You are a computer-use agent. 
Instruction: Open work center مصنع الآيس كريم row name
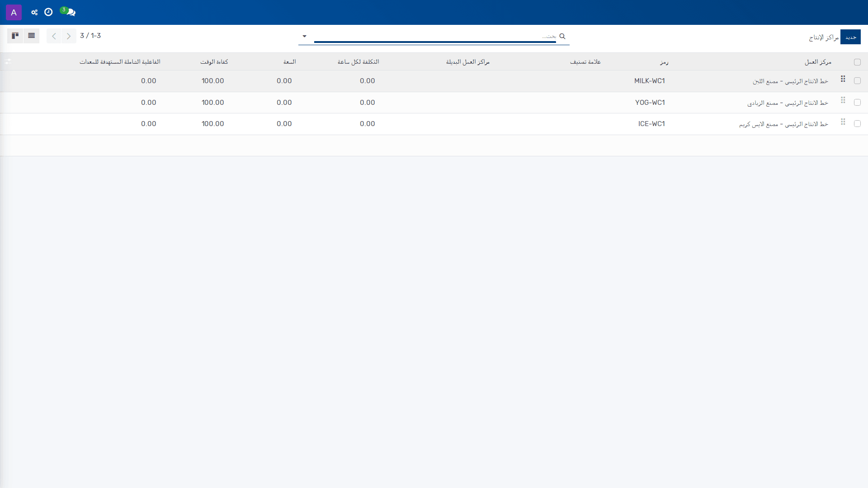pos(783,124)
